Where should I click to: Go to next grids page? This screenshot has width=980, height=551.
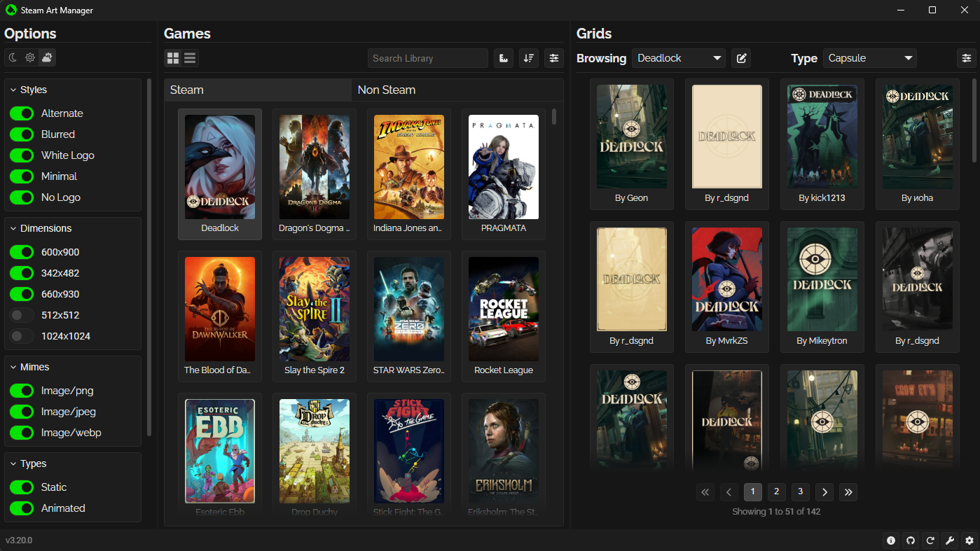(x=824, y=492)
